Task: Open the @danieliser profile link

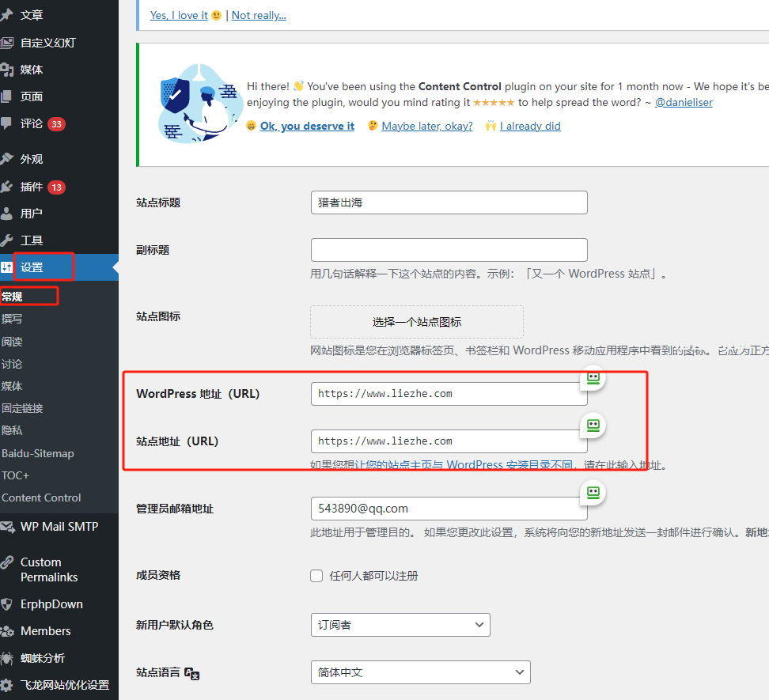Action: coord(684,103)
